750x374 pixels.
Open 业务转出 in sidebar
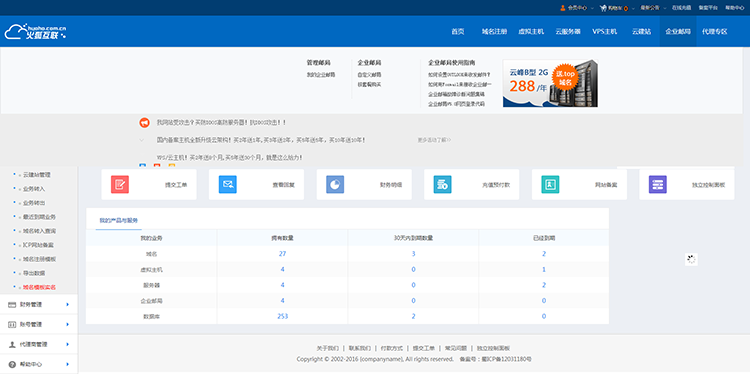pyautogui.click(x=34, y=203)
